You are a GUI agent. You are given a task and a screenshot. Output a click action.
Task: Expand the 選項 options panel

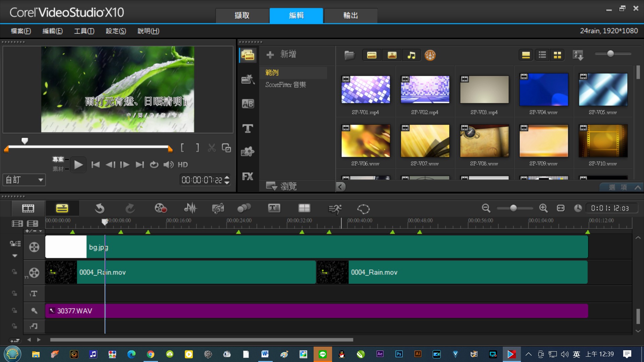click(x=621, y=187)
